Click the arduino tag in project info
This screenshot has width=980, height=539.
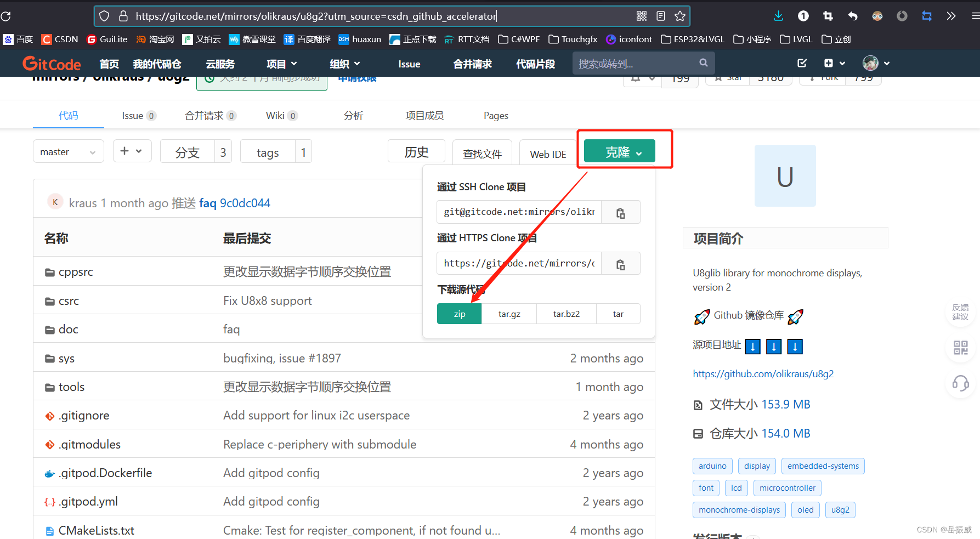712,466
